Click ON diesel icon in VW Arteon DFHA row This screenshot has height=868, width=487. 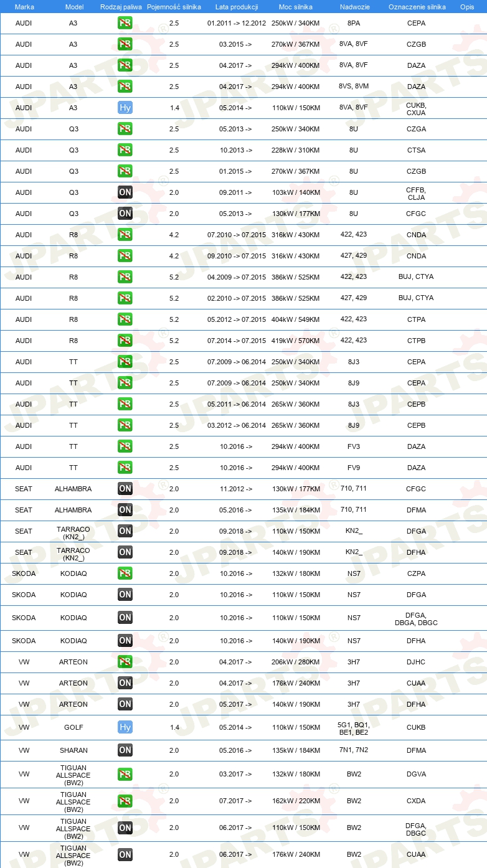click(125, 704)
